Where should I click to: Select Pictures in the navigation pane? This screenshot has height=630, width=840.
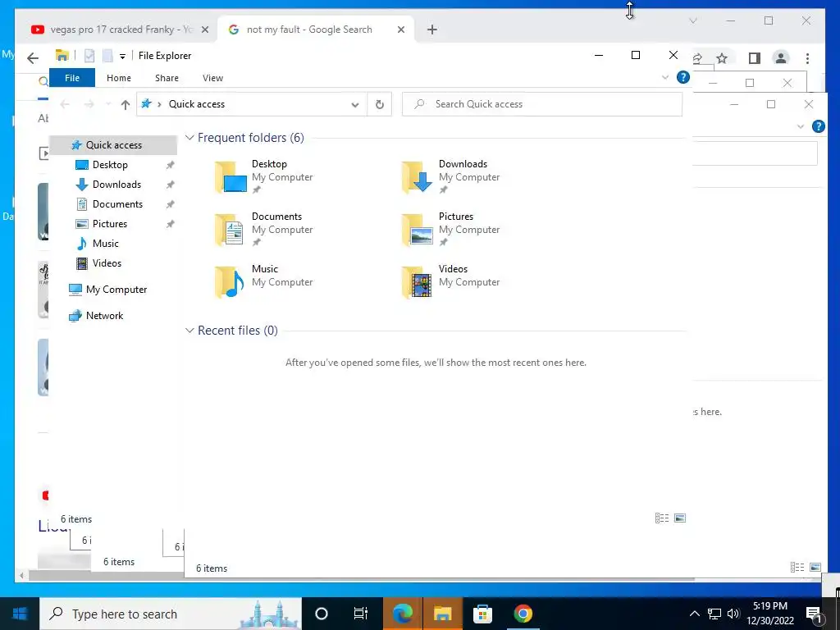[x=109, y=224]
